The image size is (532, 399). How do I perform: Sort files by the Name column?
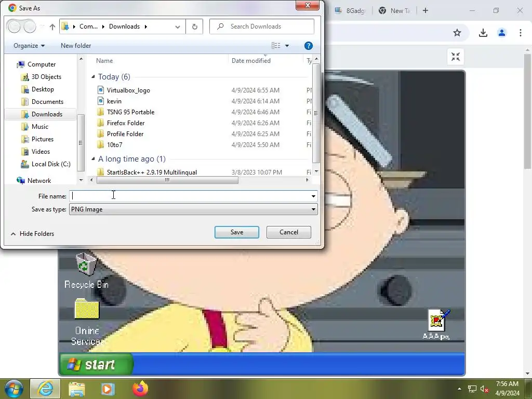coord(104,61)
